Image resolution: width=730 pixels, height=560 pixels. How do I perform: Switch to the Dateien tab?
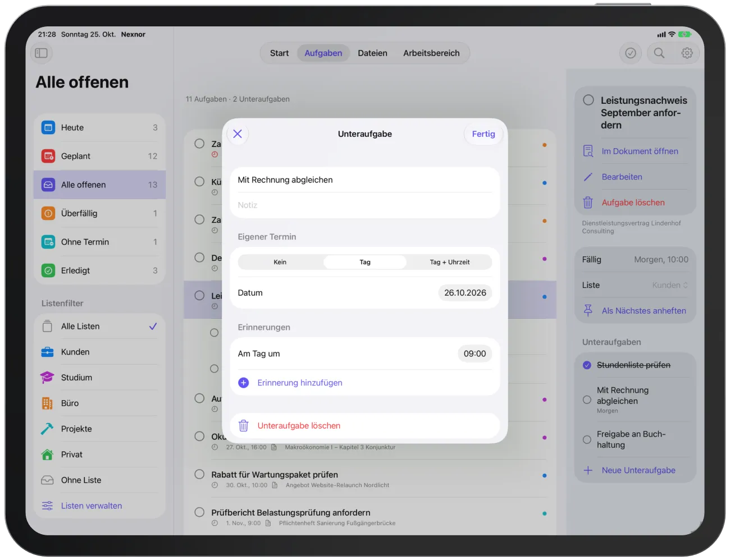pyautogui.click(x=372, y=53)
